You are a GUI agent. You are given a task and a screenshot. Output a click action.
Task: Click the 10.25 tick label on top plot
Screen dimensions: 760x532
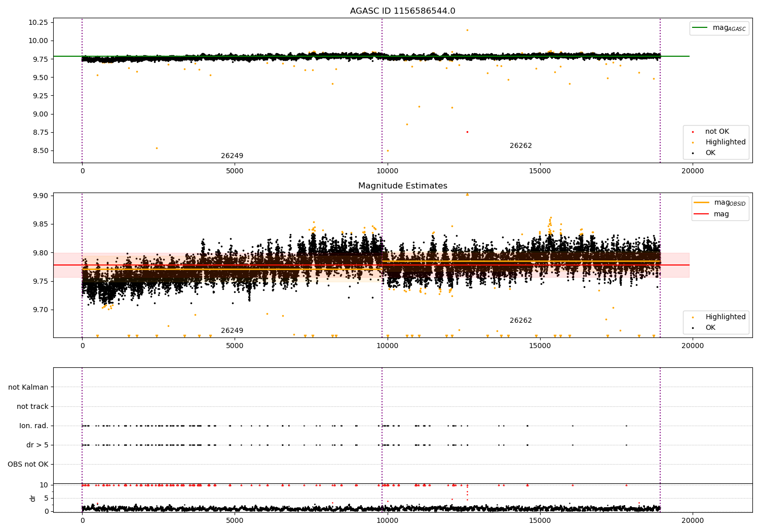38,22
